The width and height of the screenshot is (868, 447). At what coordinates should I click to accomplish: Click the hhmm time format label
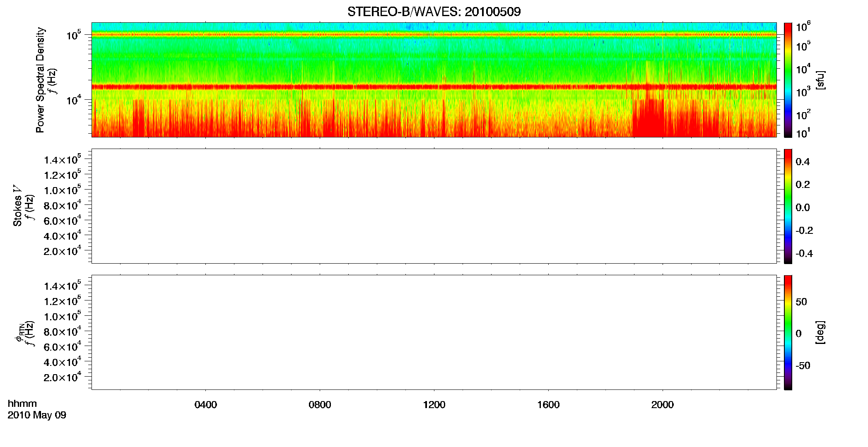22,404
